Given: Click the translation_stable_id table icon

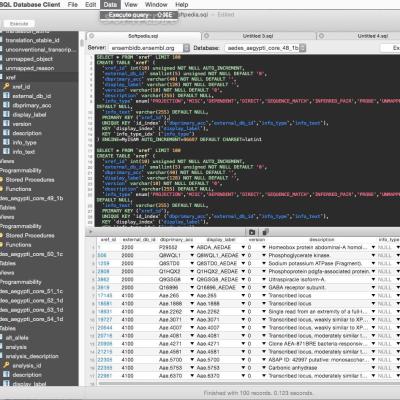Looking at the screenshot, I should coord(1,40).
